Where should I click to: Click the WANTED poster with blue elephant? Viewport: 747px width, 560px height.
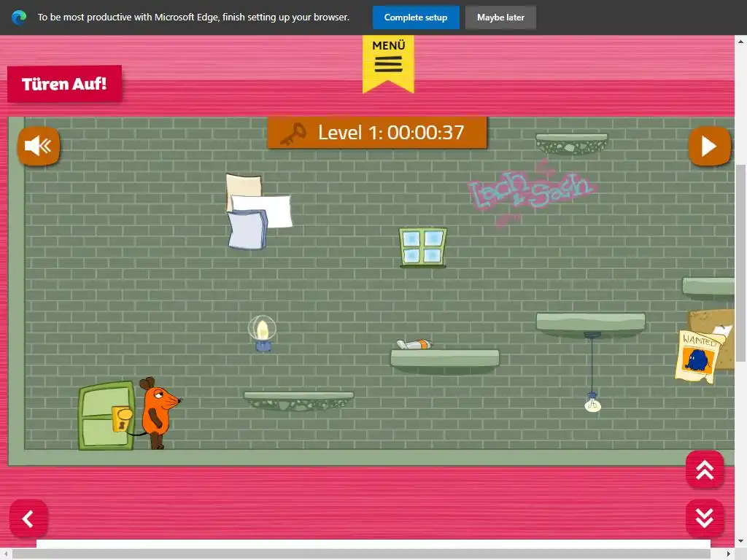(x=697, y=357)
